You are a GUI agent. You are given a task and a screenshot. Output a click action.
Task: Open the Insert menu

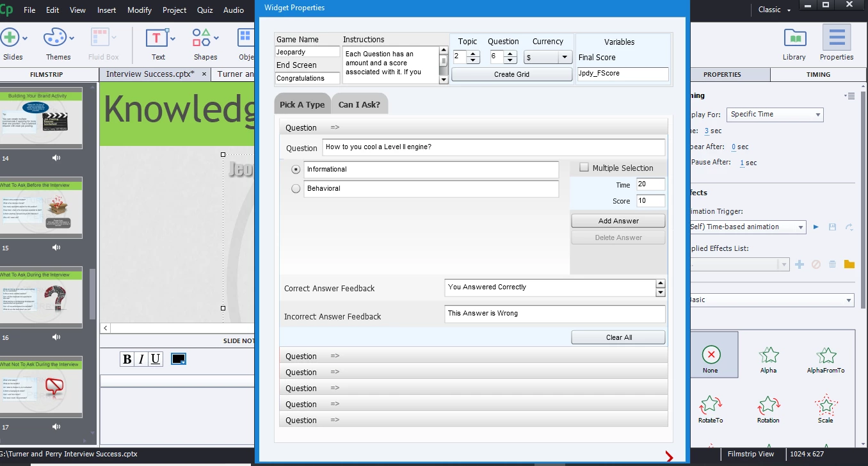click(x=107, y=10)
